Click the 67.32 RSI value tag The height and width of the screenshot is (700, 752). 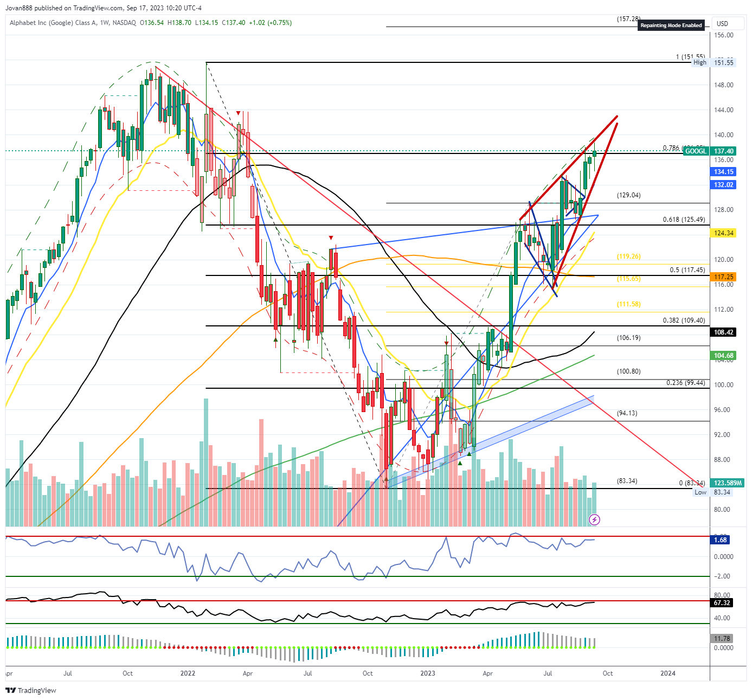[722, 603]
